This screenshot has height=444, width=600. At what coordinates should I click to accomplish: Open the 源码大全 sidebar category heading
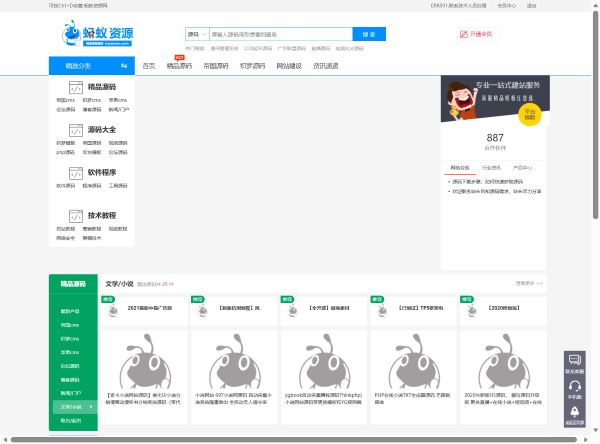click(102, 130)
